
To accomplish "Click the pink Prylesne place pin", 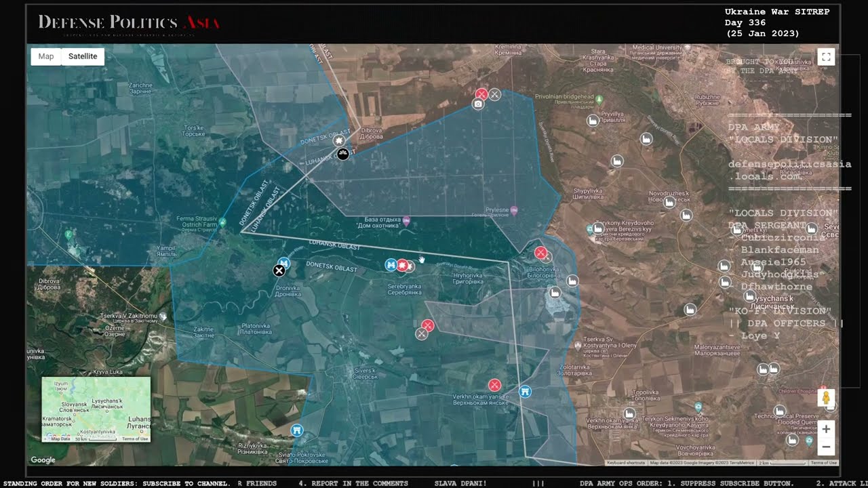I will tap(514, 210).
